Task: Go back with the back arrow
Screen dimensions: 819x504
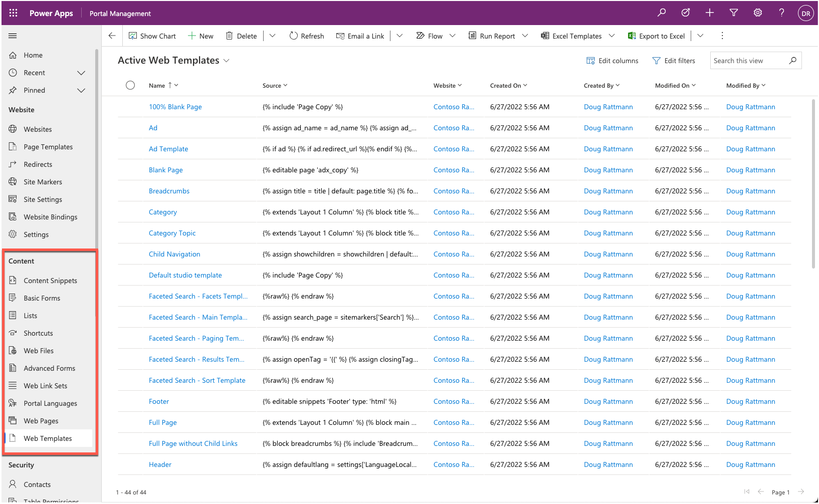Action: tap(112, 36)
